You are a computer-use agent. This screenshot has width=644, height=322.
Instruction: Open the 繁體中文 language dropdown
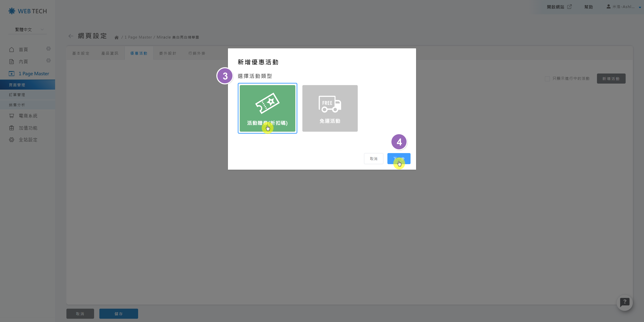(28, 30)
